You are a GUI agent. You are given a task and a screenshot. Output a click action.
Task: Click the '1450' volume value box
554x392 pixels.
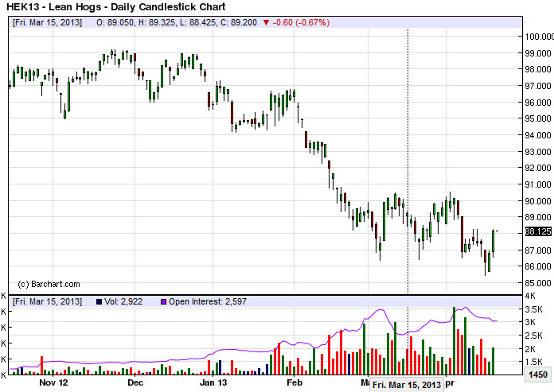coord(538,375)
